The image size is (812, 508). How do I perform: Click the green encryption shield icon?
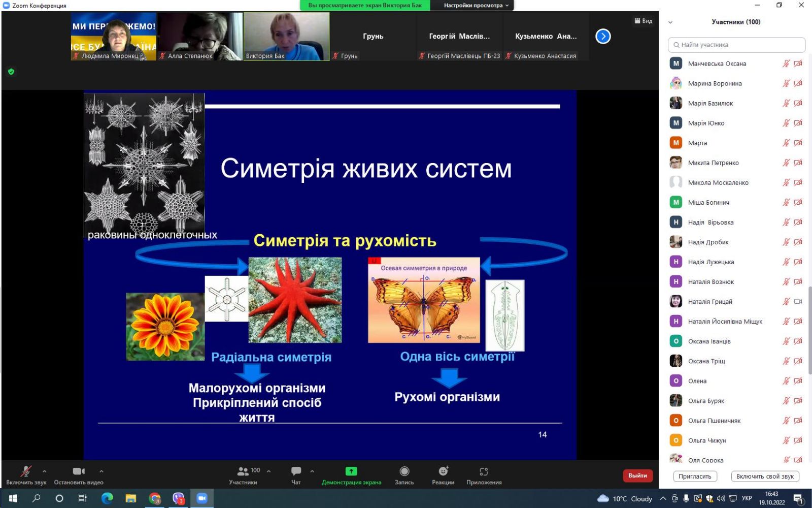tap(11, 72)
